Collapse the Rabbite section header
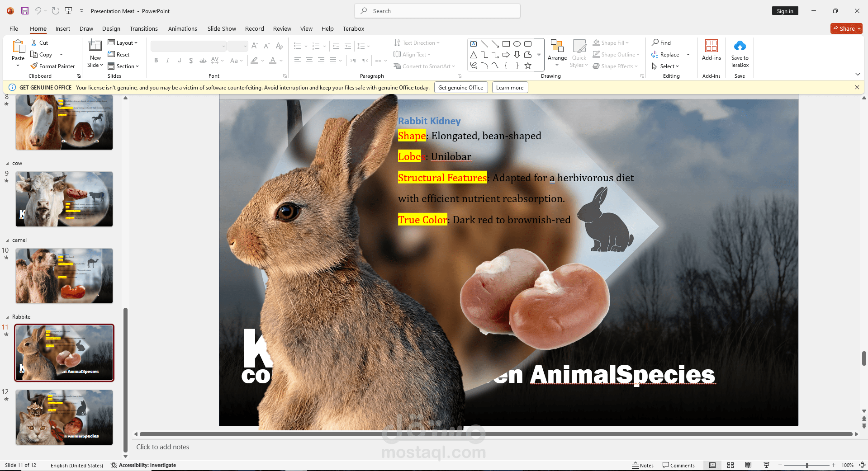The height and width of the screenshot is (471, 868). [7, 317]
